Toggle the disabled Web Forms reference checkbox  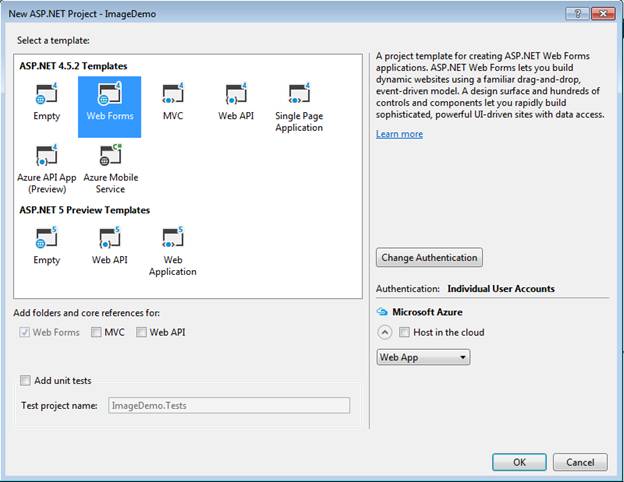[24, 332]
